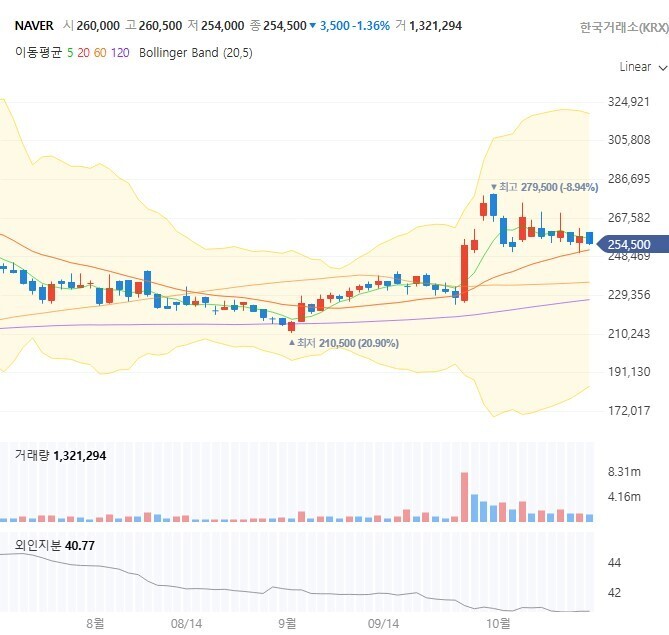Click the 120-day moving average label

coord(120,52)
